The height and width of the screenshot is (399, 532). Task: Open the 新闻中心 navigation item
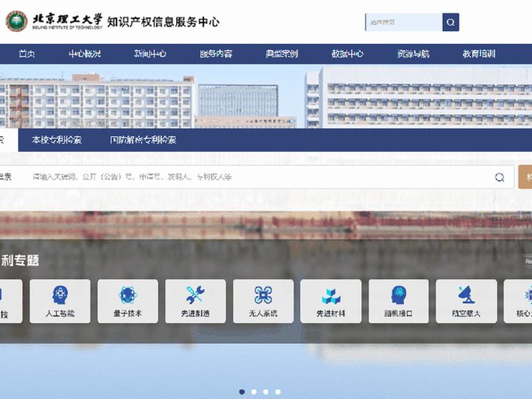coord(150,54)
